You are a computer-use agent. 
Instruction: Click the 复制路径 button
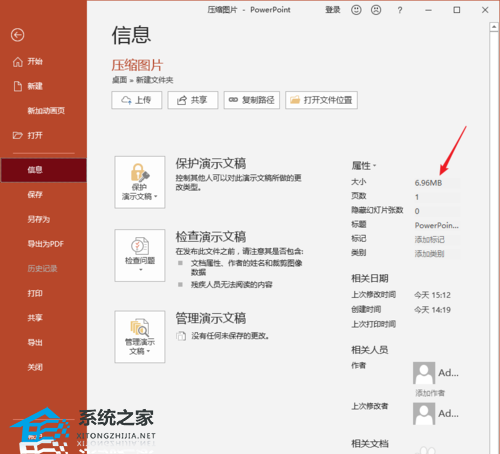click(252, 100)
